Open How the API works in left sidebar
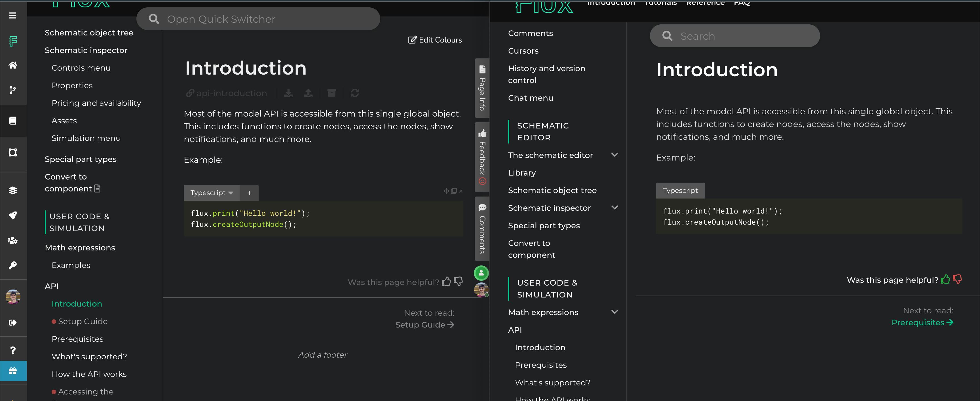Image resolution: width=980 pixels, height=401 pixels. point(89,374)
